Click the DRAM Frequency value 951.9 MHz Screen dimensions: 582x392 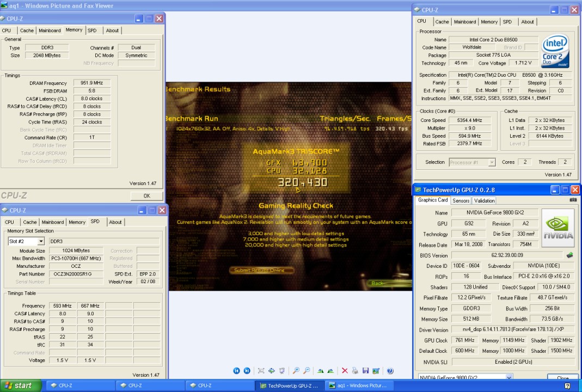[91, 83]
